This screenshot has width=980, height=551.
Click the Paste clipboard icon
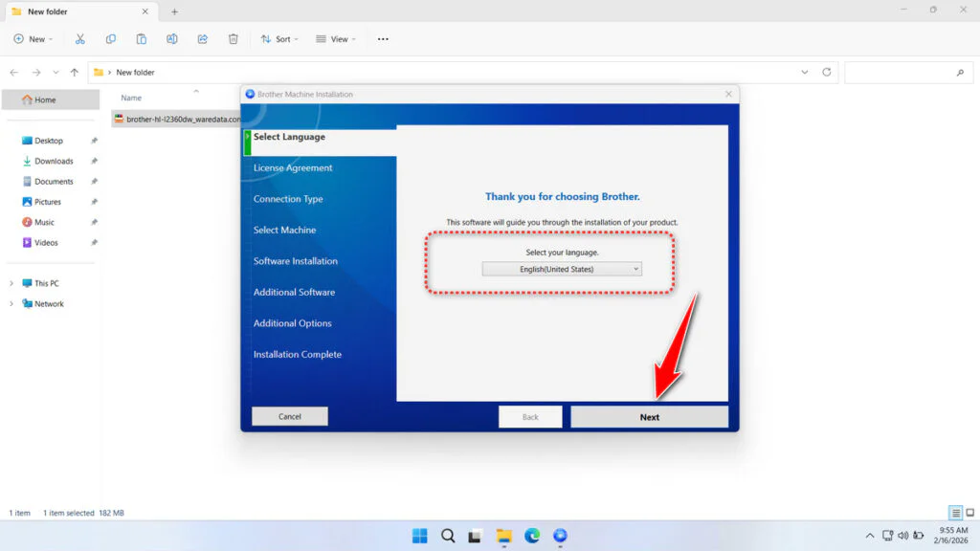click(x=142, y=39)
